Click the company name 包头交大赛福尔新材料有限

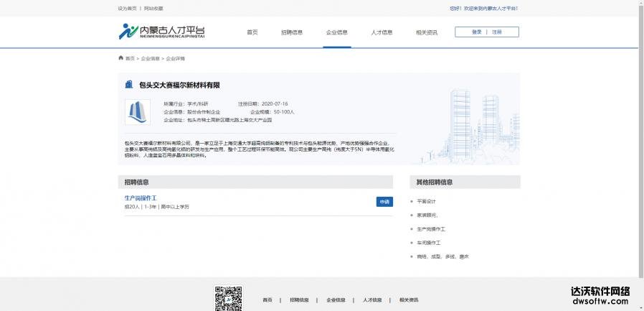click(x=179, y=85)
